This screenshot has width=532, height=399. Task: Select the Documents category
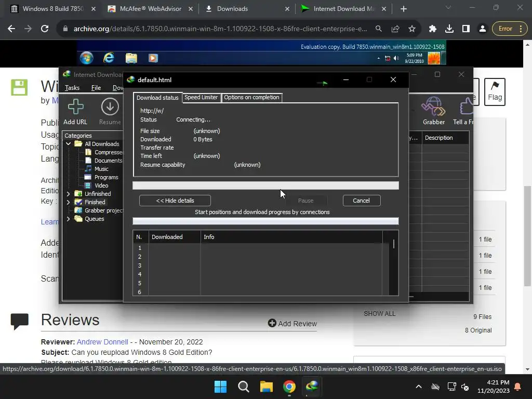[x=104, y=161]
